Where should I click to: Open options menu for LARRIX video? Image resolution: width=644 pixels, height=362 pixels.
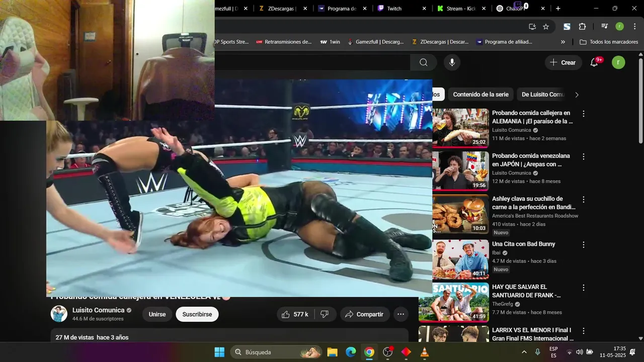584,331
